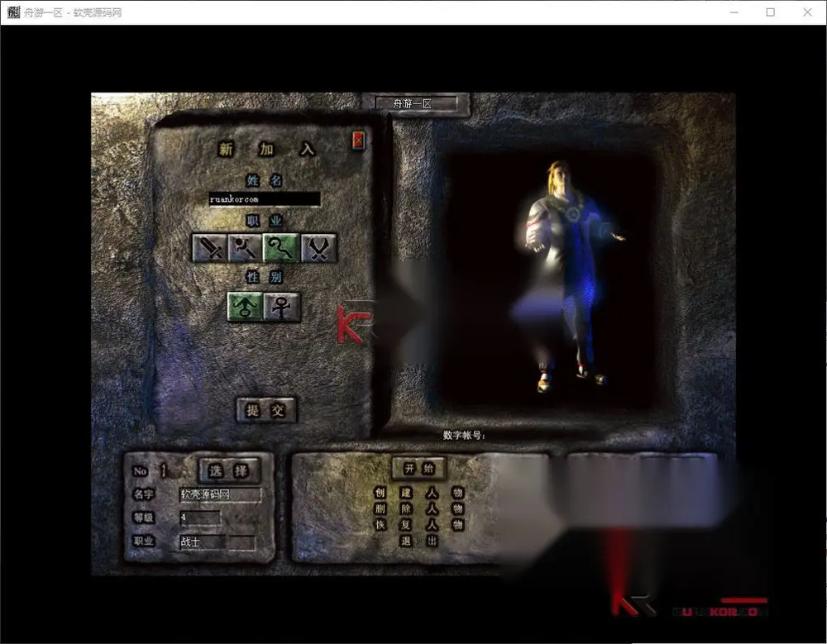Submit with the 提交 button

tap(265, 410)
